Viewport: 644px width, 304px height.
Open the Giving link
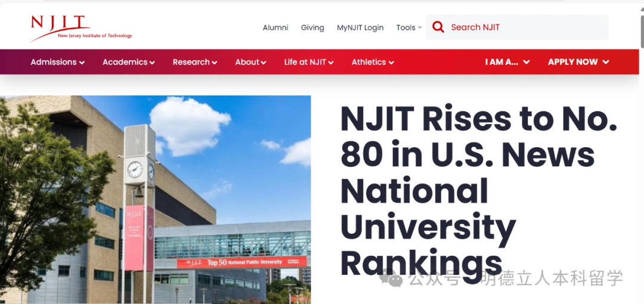coord(312,27)
